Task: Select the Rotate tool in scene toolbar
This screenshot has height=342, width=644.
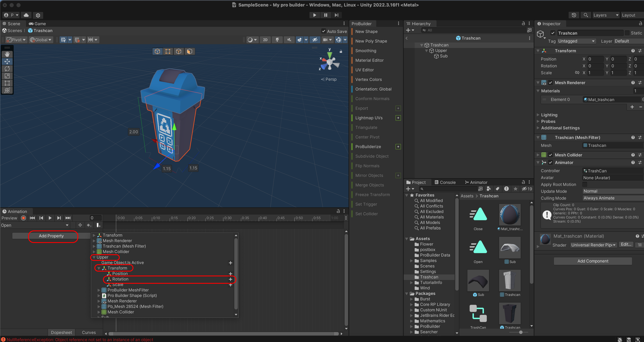Action: pos(7,69)
